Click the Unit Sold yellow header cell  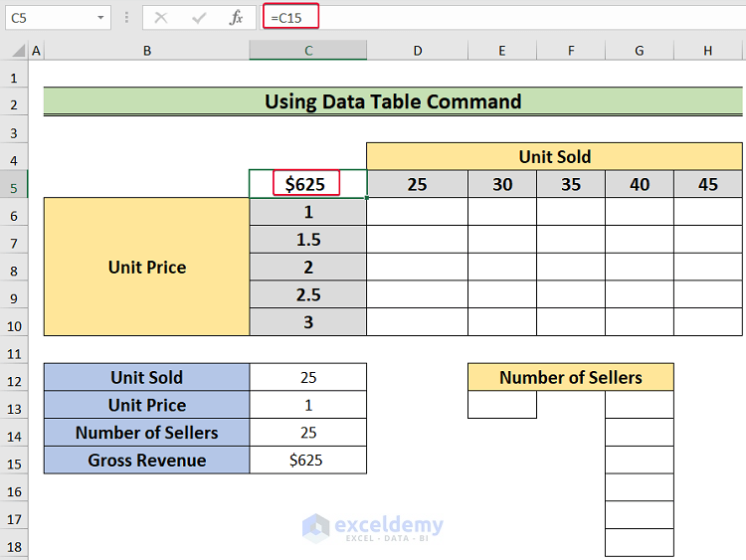click(554, 156)
